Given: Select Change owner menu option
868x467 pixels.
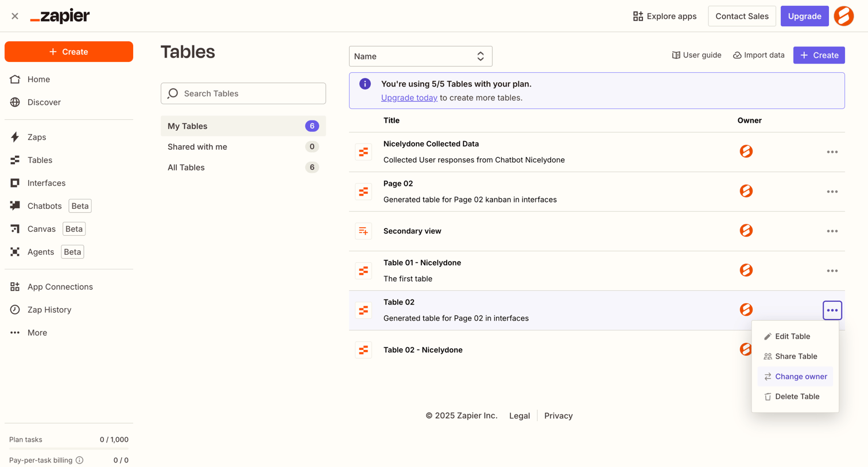Looking at the screenshot, I should 795,376.
